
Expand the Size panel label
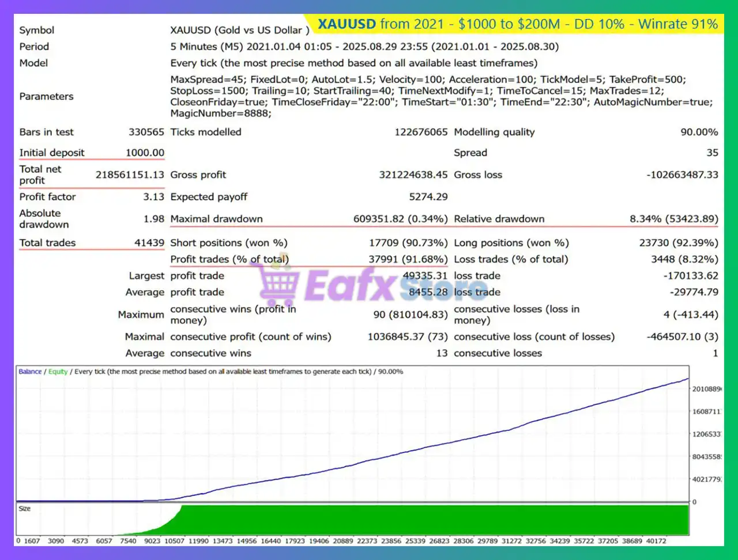click(24, 508)
